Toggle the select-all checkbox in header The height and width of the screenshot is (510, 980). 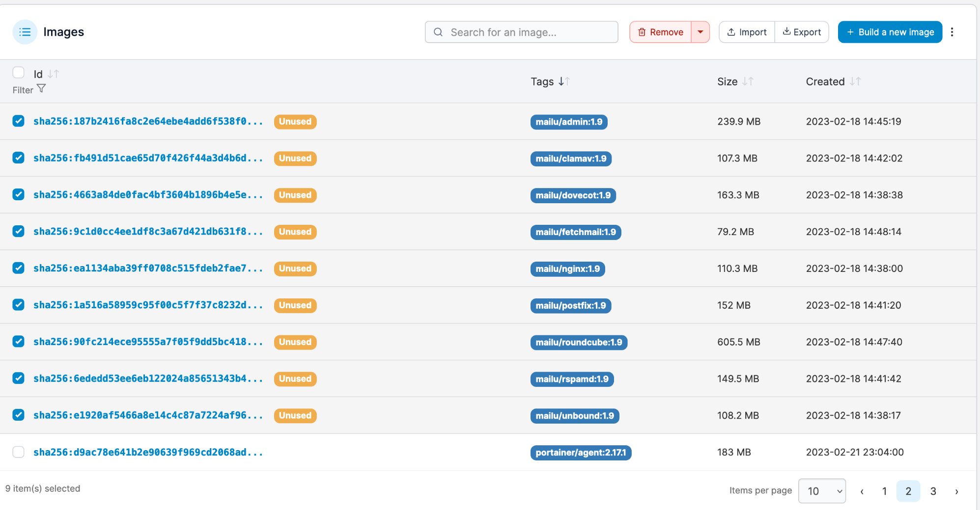(x=19, y=73)
